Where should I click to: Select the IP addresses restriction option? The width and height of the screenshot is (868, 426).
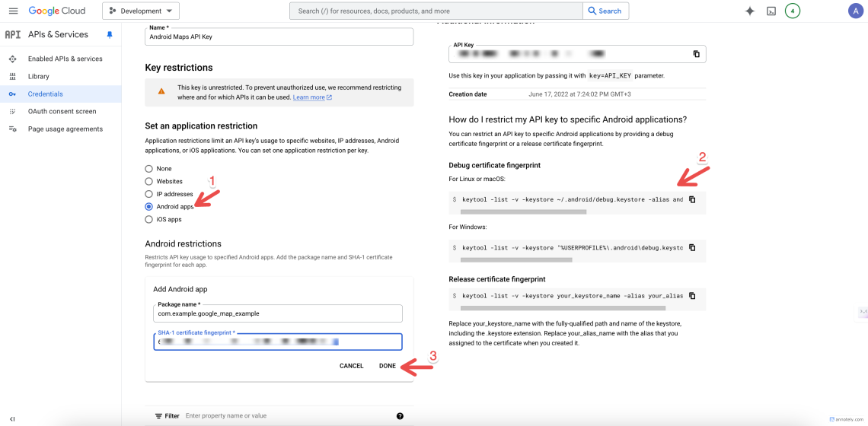149,194
